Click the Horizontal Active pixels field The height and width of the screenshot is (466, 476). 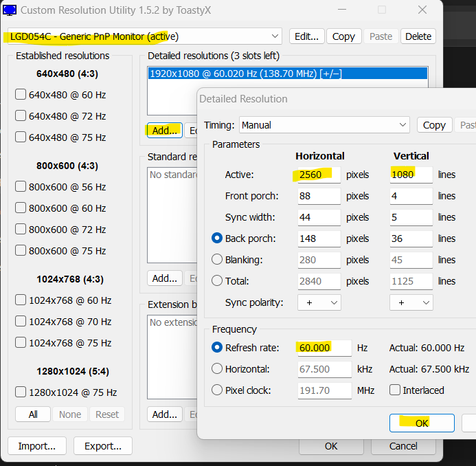point(319,175)
